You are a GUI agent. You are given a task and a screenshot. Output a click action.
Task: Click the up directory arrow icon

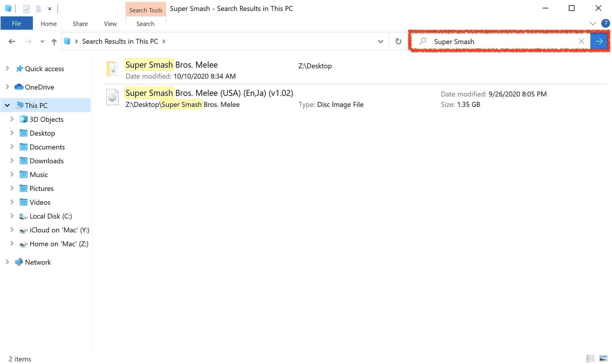click(54, 41)
